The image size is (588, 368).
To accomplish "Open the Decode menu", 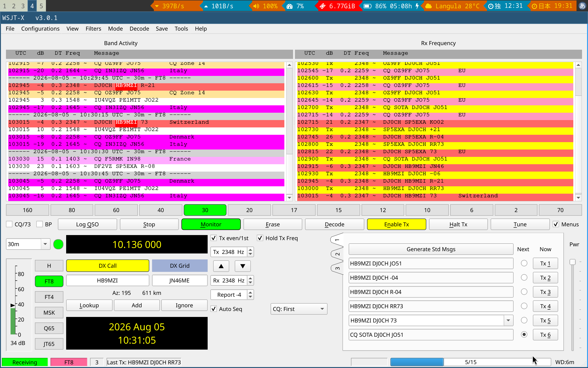I will pyautogui.click(x=139, y=29).
